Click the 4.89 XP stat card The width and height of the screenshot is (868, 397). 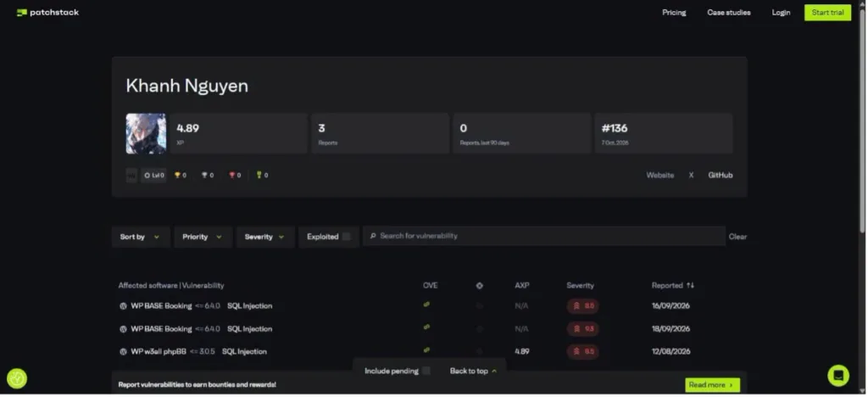[x=238, y=133]
